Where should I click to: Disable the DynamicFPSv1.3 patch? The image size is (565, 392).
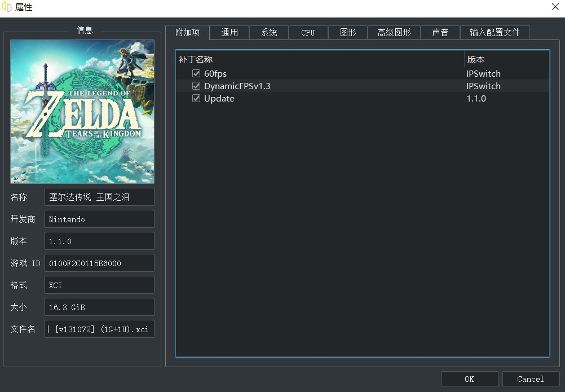pyautogui.click(x=196, y=86)
